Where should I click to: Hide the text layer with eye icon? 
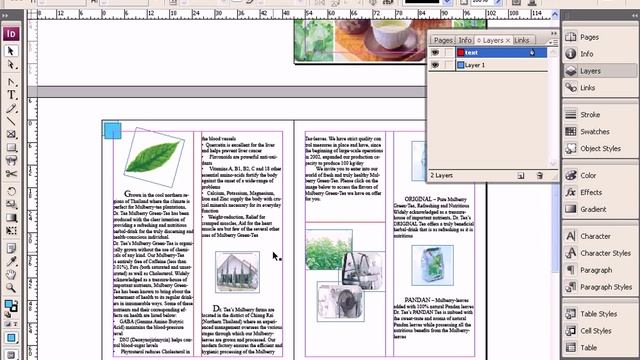tap(435, 53)
